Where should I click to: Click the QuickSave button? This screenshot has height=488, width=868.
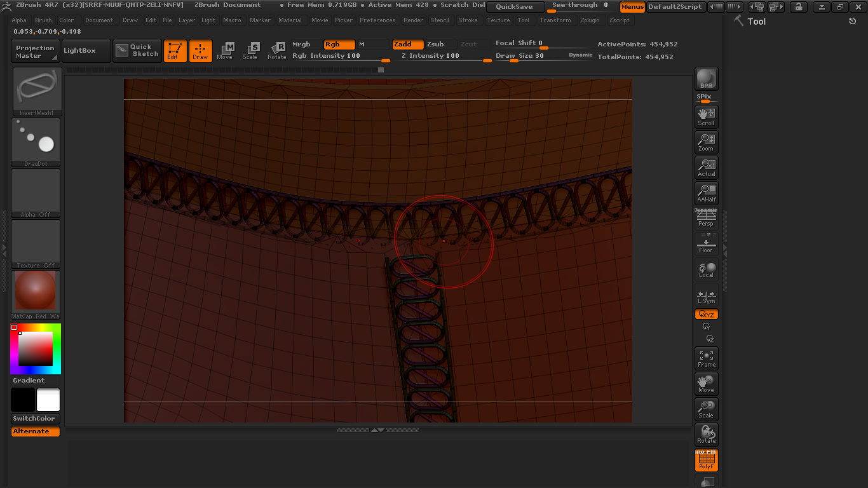[515, 7]
